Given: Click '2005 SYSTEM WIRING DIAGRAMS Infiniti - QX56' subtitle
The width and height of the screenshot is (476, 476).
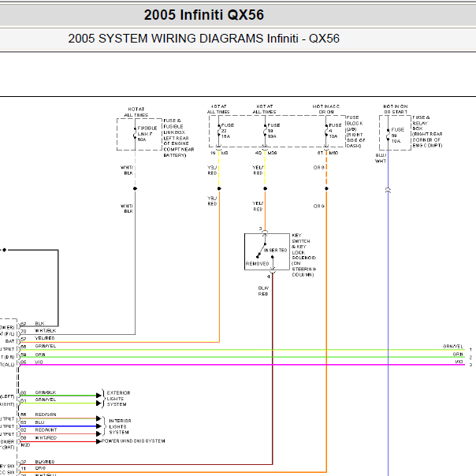Looking at the screenshot, I should [203, 39].
